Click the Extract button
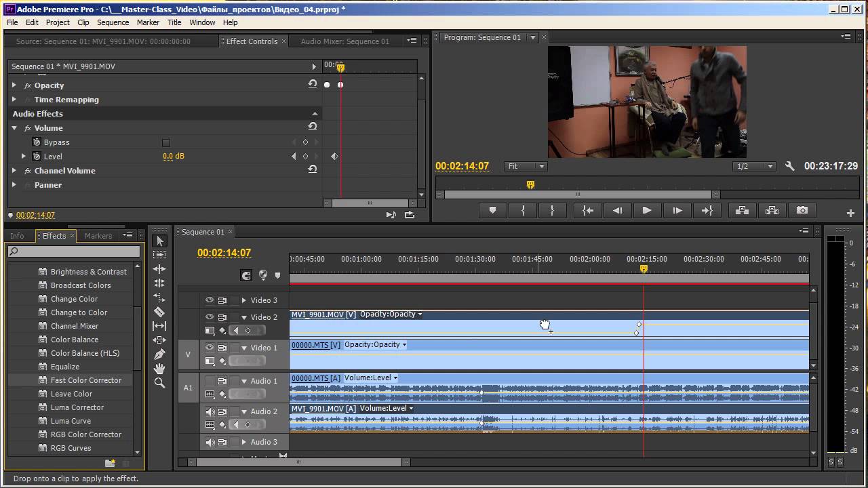This screenshot has width=868, height=488. [x=772, y=211]
